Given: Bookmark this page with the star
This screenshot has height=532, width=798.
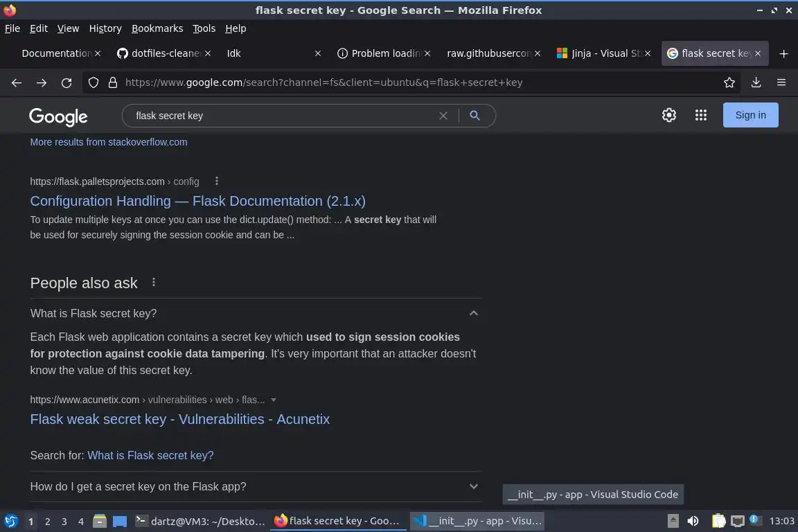Looking at the screenshot, I should [x=729, y=82].
